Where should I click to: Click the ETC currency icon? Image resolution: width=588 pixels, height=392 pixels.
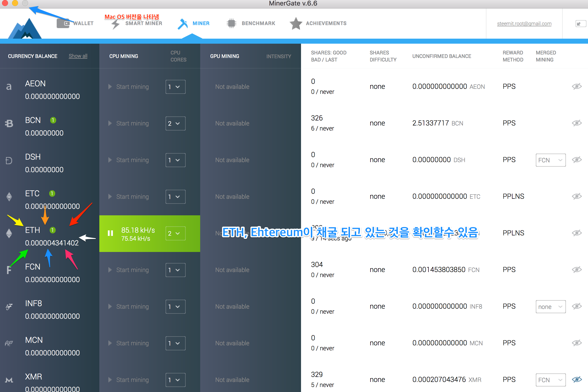(9, 197)
